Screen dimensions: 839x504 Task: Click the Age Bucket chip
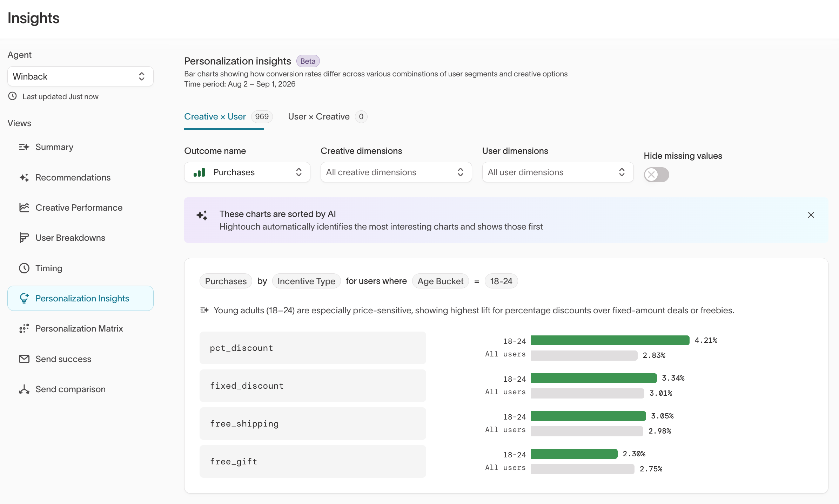click(440, 281)
